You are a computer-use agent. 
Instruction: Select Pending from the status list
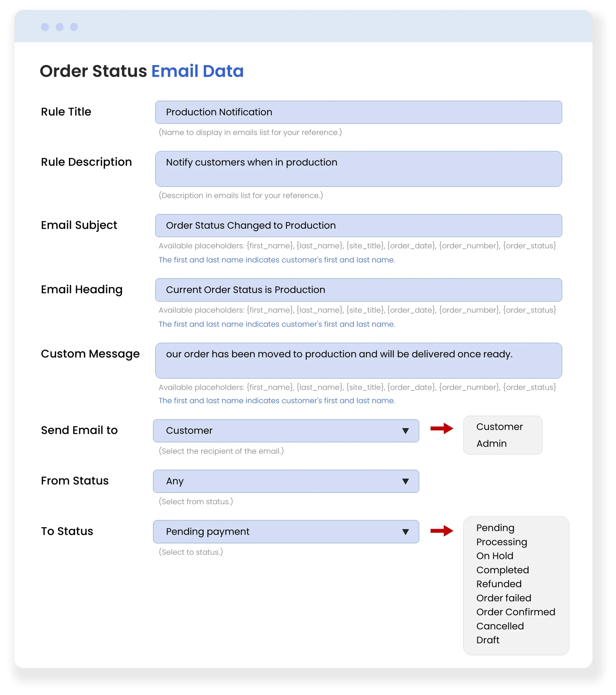coord(495,528)
